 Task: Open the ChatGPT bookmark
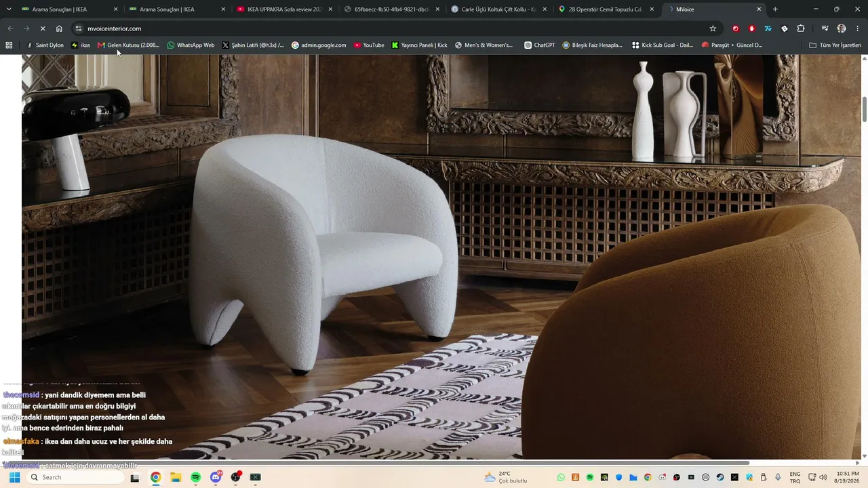(x=540, y=45)
